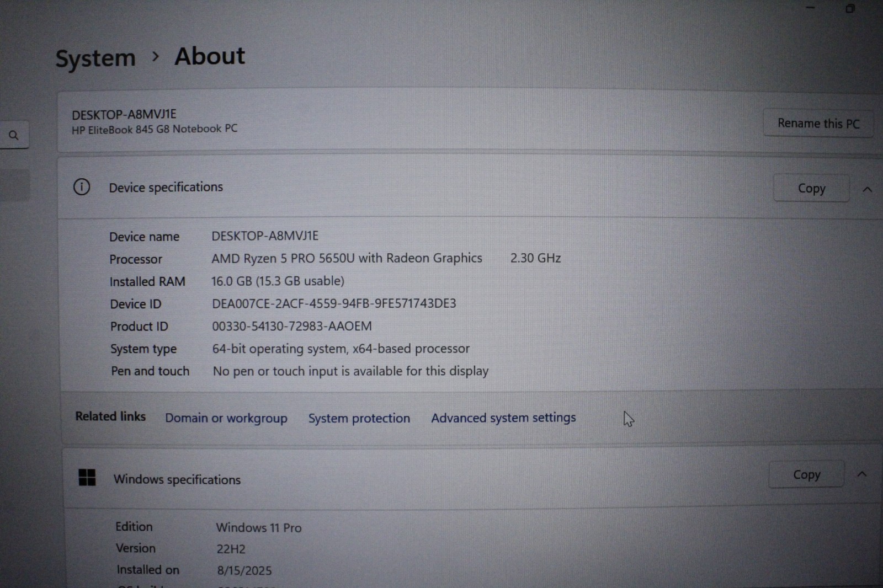Collapse the Device specifications section
The image size is (883, 588).
[x=867, y=189]
